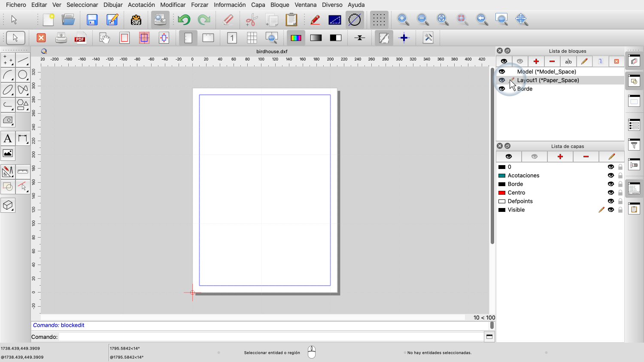Image resolution: width=644 pixels, height=362 pixels.
Task: Expand the line tools menu
Action: tap(23, 60)
